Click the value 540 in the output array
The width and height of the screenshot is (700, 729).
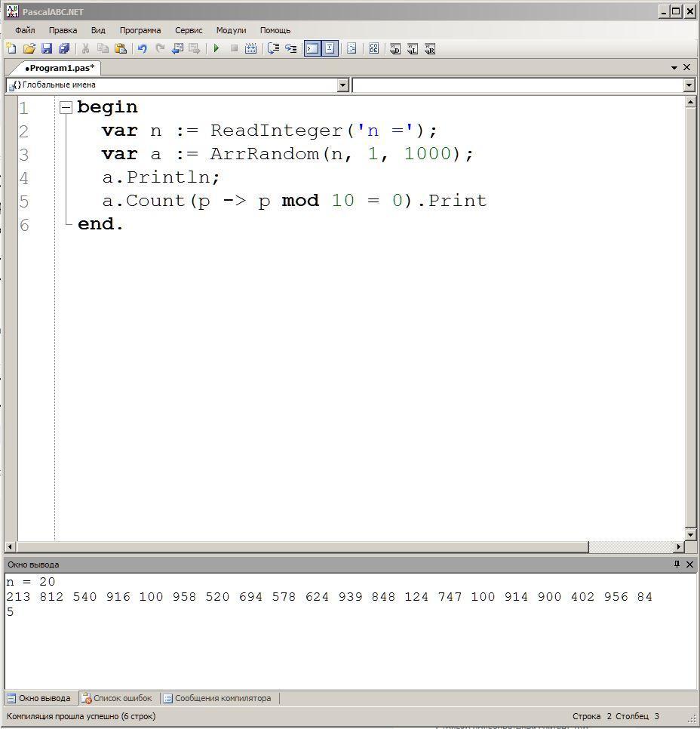coord(84,596)
